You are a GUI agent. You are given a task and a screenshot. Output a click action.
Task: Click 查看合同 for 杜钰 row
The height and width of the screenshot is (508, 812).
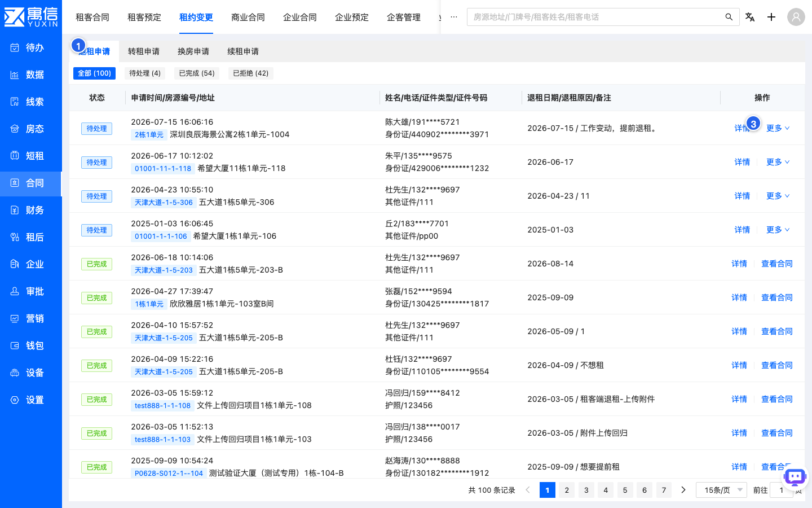pos(777,365)
